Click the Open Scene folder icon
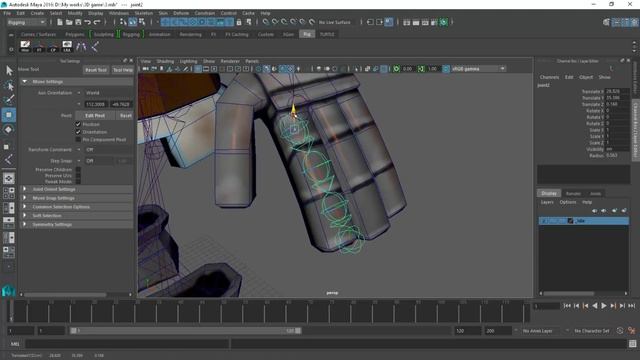 tap(69, 22)
